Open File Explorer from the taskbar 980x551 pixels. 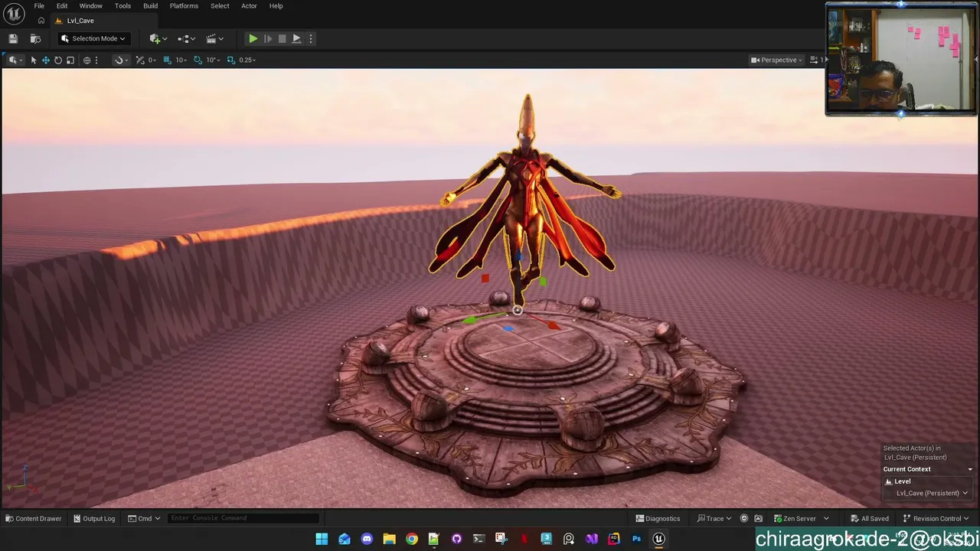click(x=389, y=539)
